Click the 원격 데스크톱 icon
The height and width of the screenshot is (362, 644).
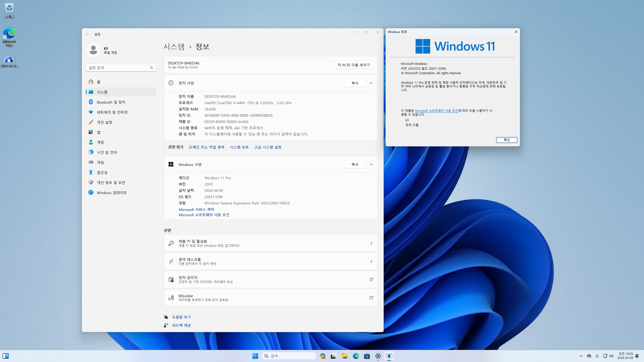pos(171,261)
